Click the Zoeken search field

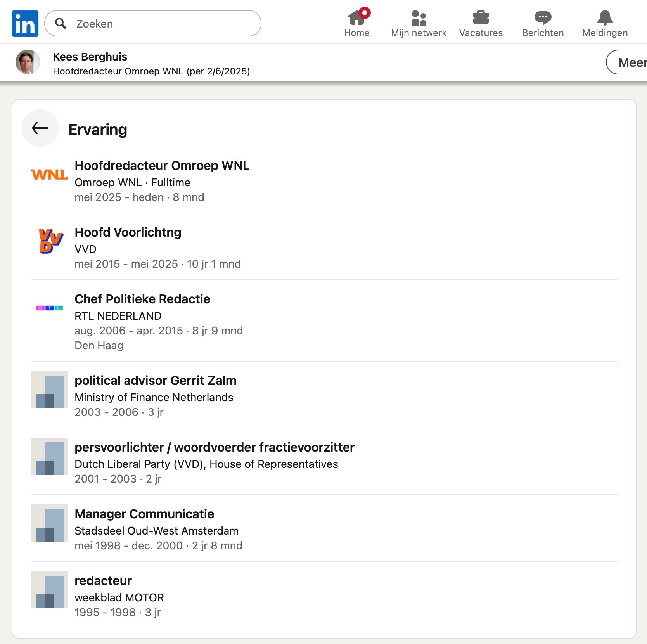tap(153, 23)
